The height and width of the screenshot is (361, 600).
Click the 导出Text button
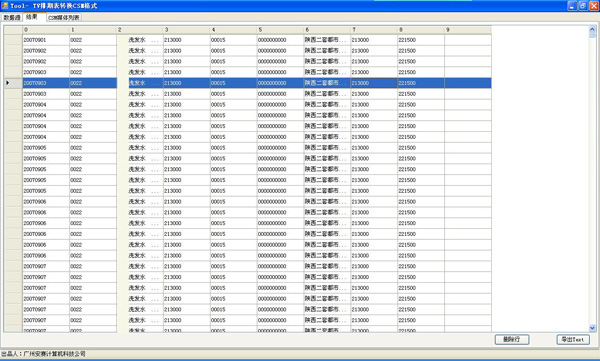[x=573, y=339]
